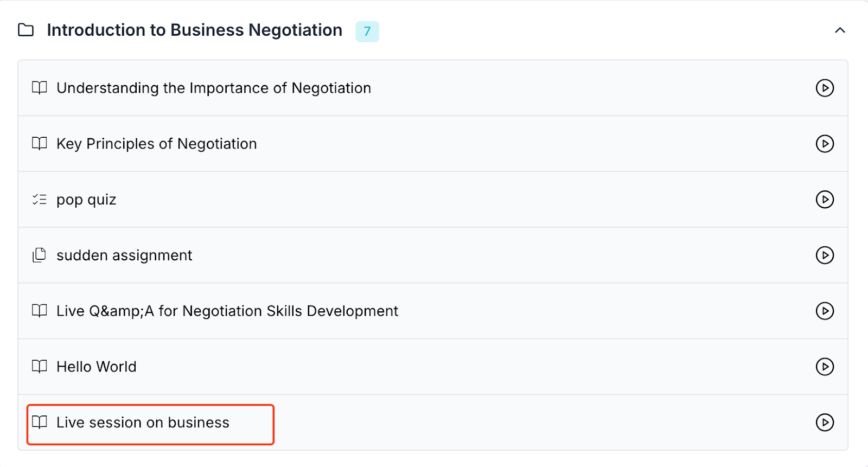This screenshot has width=868, height=467.
Task: Select the checklist icon beside pop quiz
Action: click(39, 199)
